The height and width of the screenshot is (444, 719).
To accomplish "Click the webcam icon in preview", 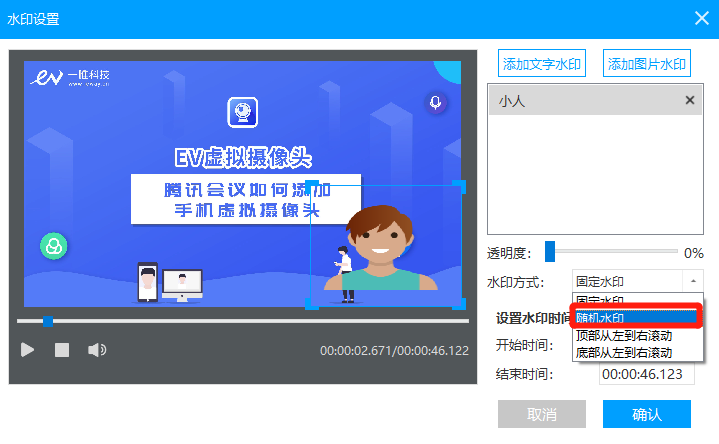I will click(243, 112).
